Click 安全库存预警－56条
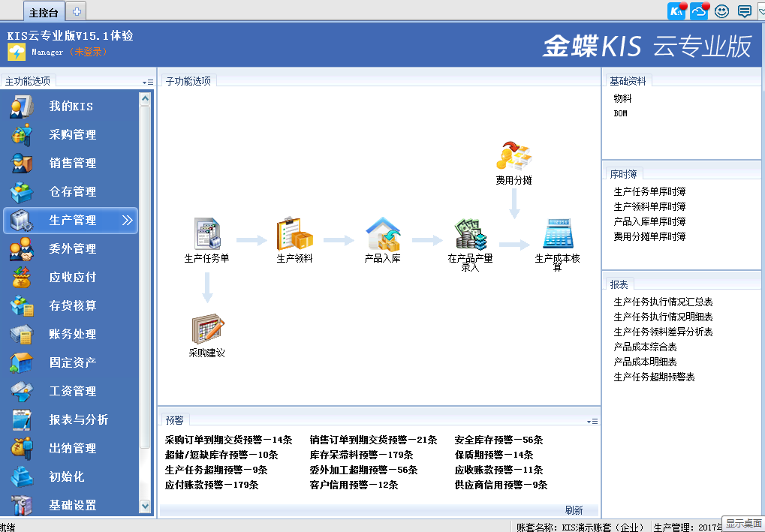 498,440
